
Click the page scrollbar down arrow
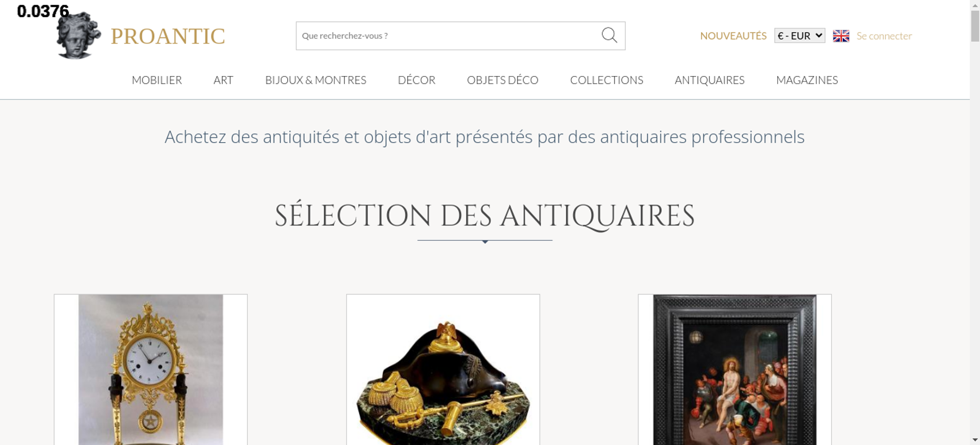[975, 440]
